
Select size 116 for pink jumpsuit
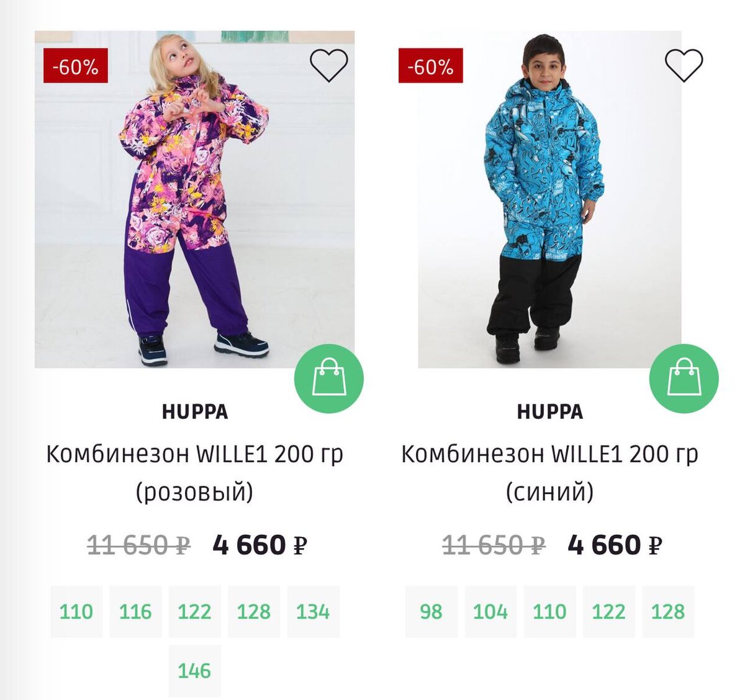coord(135,611)
